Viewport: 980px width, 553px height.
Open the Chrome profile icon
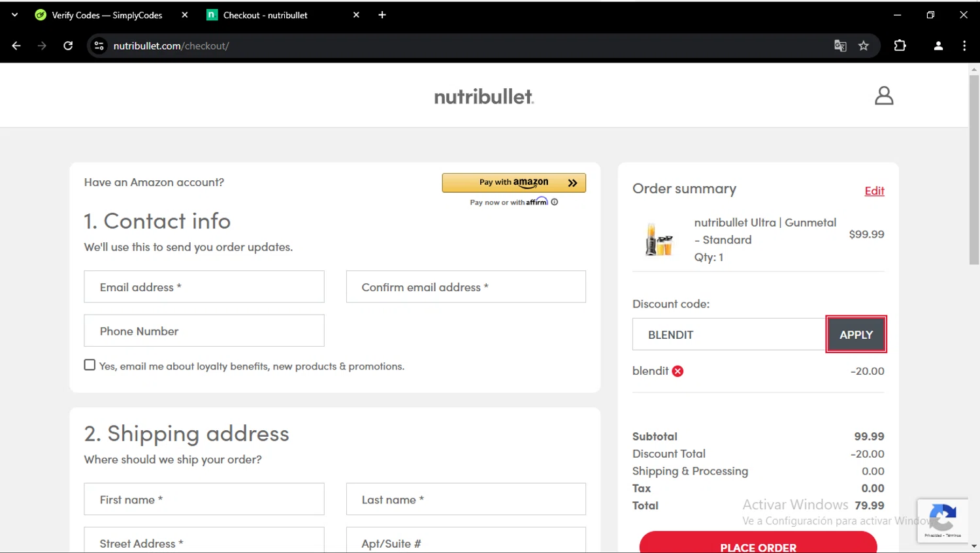[938, 46]
